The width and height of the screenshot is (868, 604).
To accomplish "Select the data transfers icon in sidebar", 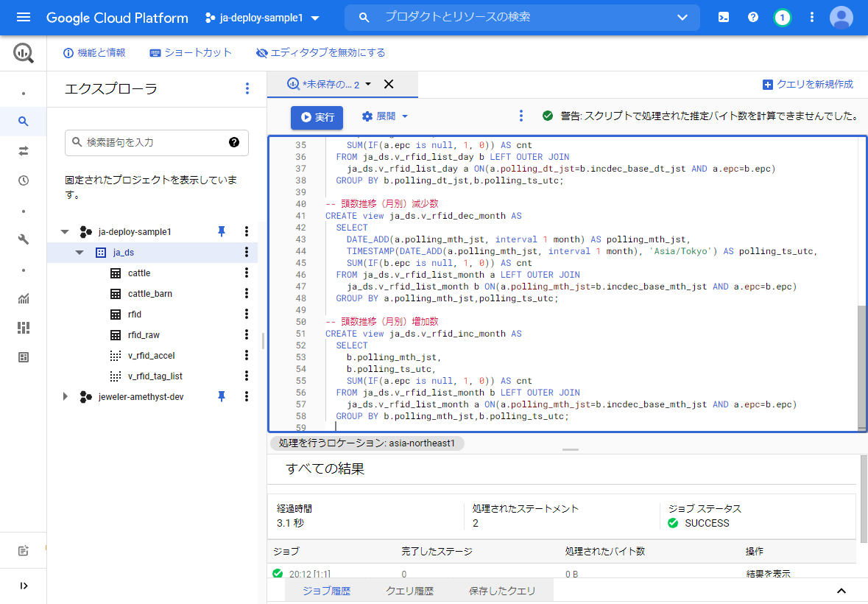I will pos(24,151).
